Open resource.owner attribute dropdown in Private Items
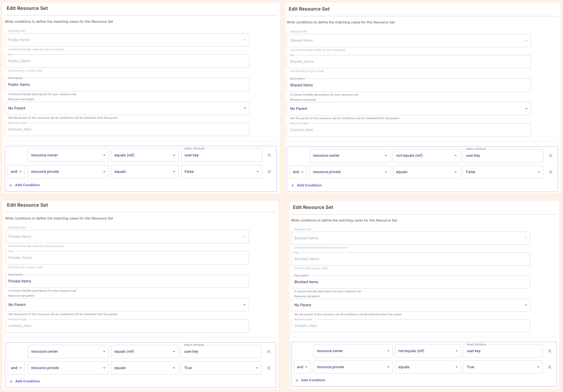Viewport: 563px width, 392px height. click(68, 352)
